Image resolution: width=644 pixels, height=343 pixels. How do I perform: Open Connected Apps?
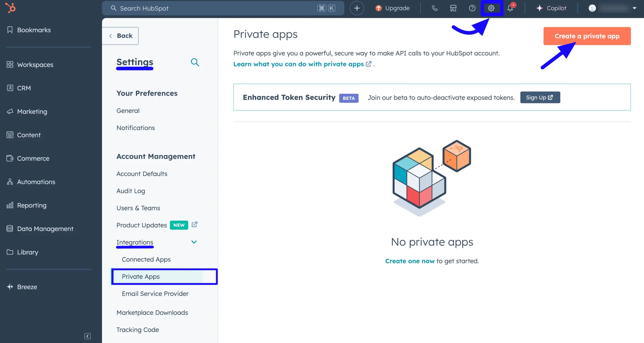(x=146, y=259)
